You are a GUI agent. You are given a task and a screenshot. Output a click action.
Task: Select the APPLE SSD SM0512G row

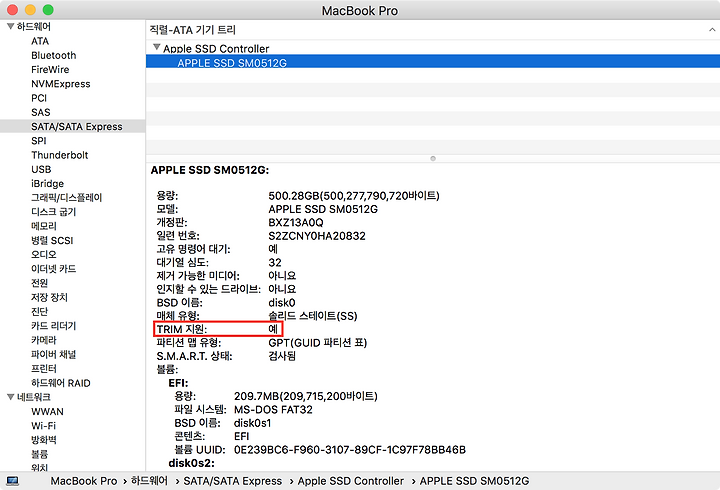coord(433,62)
